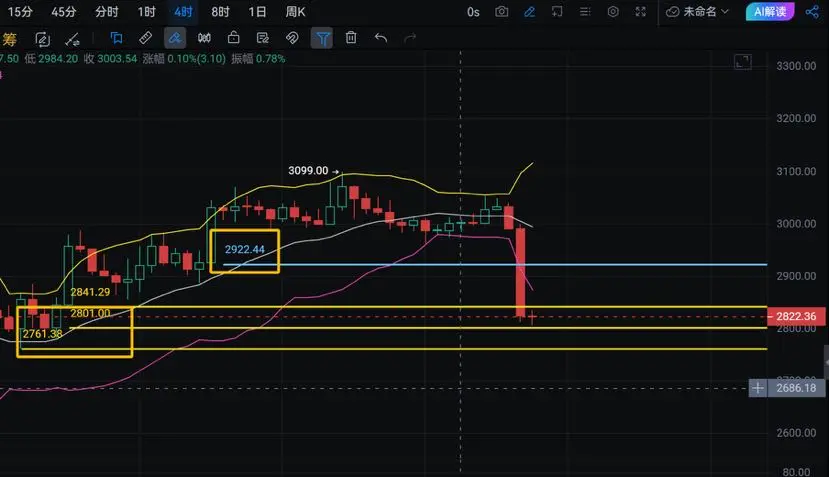This screenshot has width=829, height=477.
Task: Click the chart expand icon near 3300.00
Action: click(x=743, y=62)
